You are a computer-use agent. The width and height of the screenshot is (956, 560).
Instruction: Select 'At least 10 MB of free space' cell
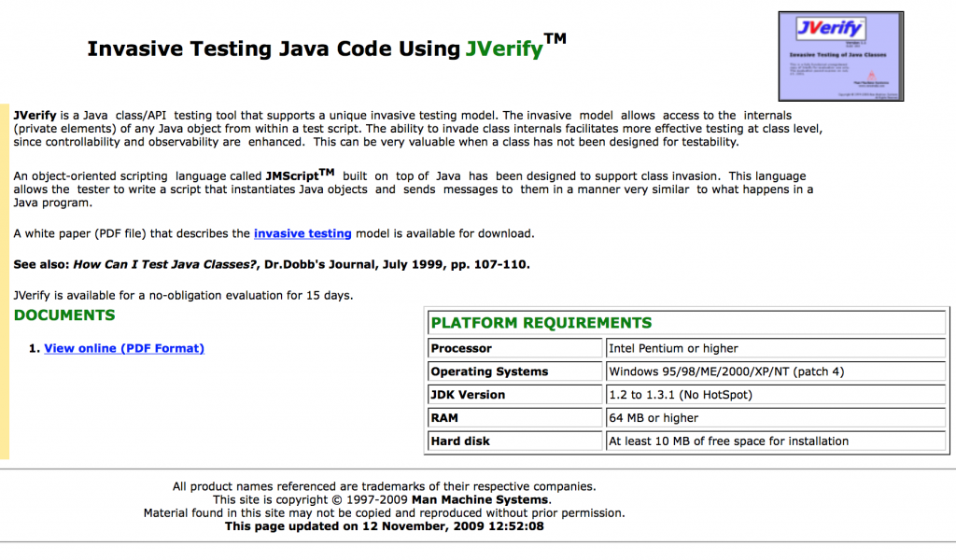tap(775, 441)
